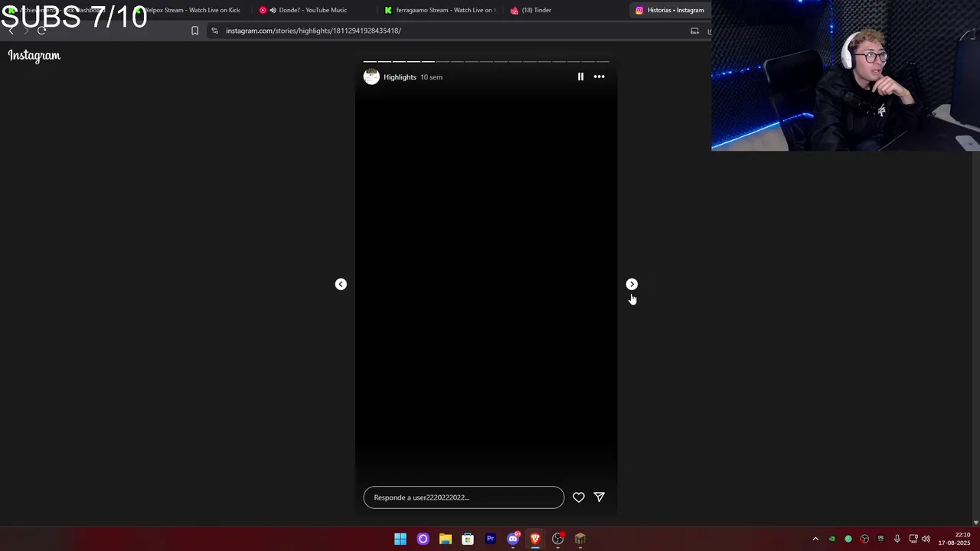The width and height of the screenshot is (980, 551).
Task: Click the page scrollbar down arrow
Action: click(975, 523)
